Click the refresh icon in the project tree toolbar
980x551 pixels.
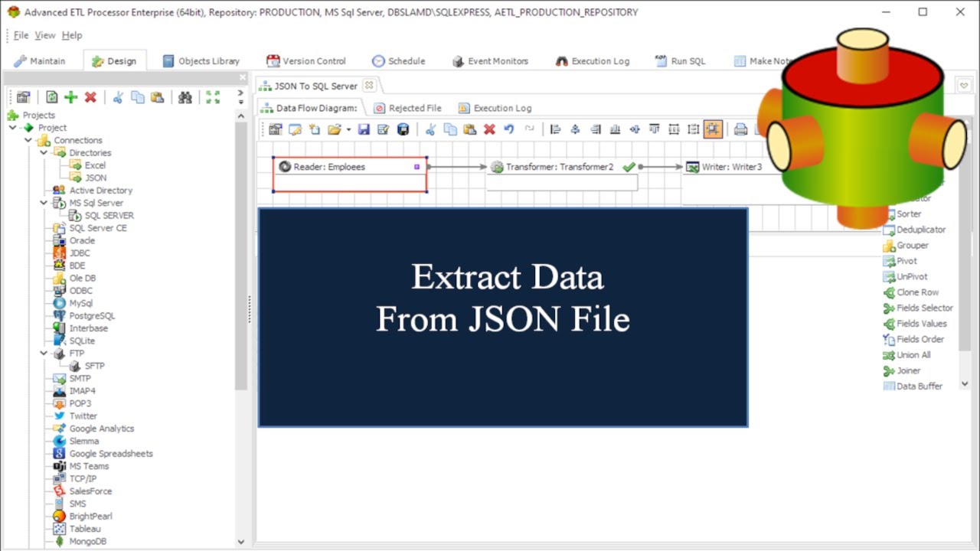[x=52, y=97]
